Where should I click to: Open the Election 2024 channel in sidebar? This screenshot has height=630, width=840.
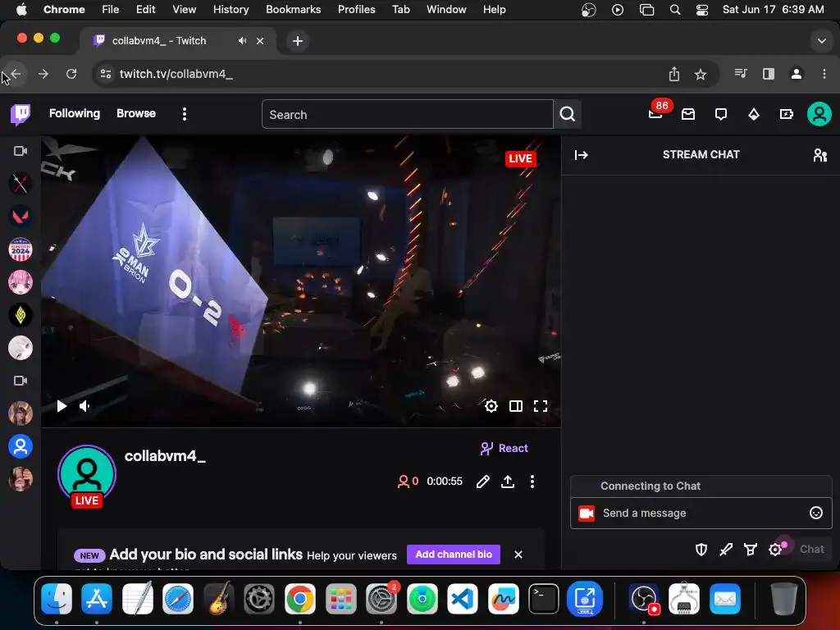[21, 249]
